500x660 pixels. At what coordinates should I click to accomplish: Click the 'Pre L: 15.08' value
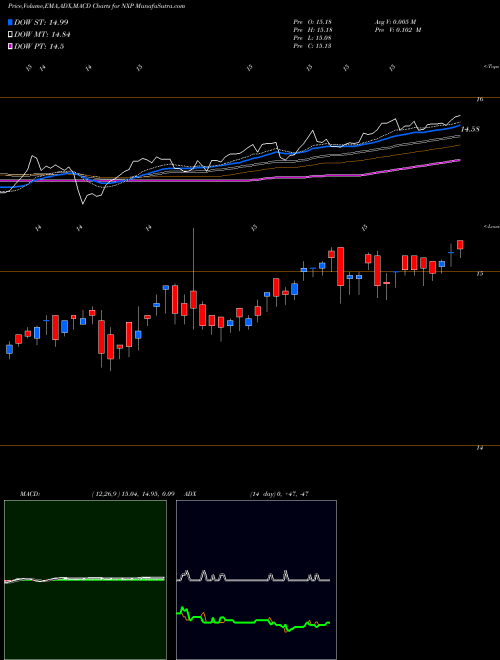pos(312,38)
